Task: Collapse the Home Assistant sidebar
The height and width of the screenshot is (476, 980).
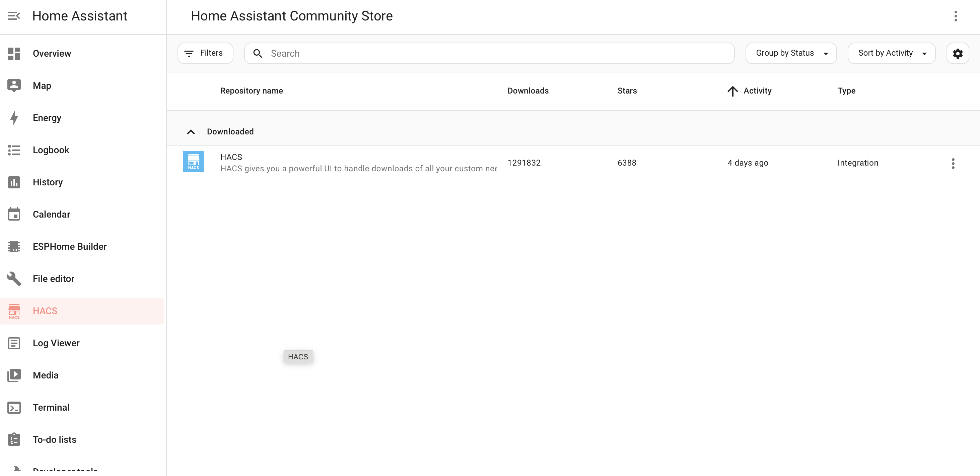Action: pyautogui.click(x=14, y=16)
